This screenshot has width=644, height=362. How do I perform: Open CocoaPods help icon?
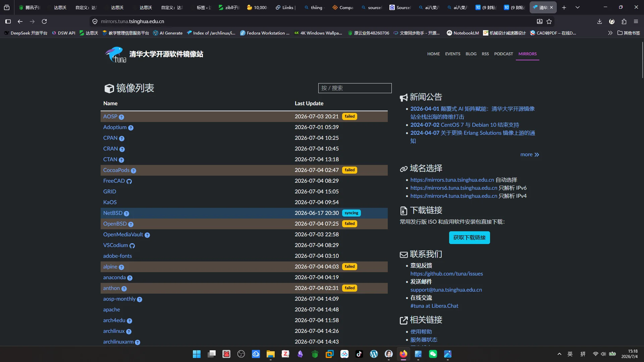point(133,171)
